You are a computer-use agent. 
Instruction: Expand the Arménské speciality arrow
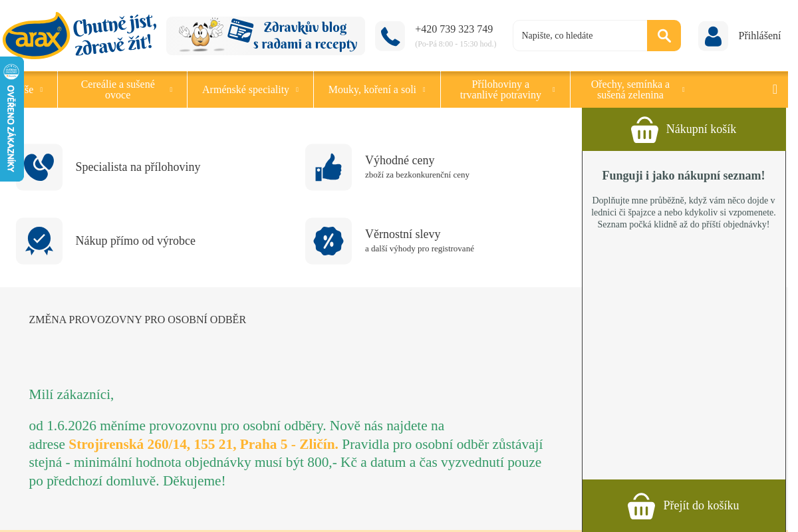[297, 90]
